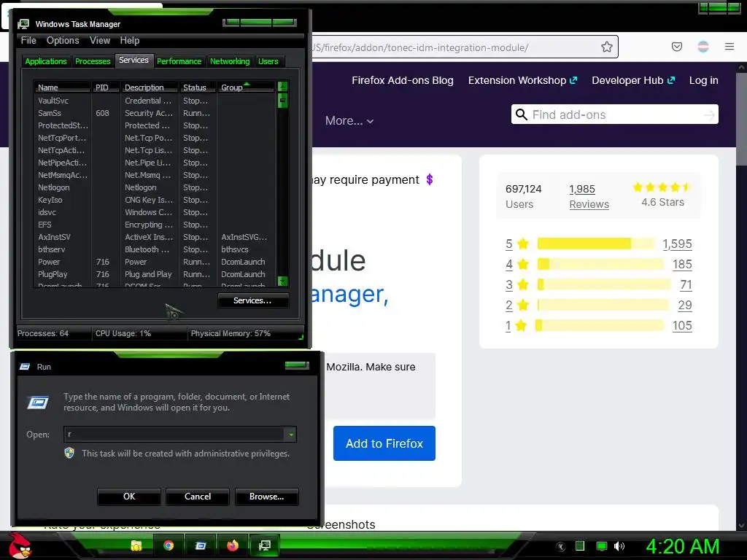Image resolution: width=747 pixels, height=560 pixels.
Task: Open the Firefox Add-ons Blog link
Action: pos(403,80)
